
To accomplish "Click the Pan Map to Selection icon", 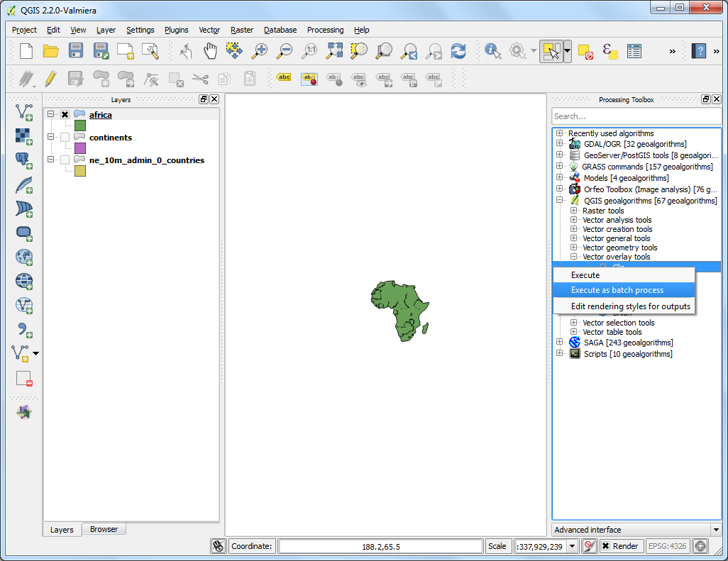I will (234, 50).
